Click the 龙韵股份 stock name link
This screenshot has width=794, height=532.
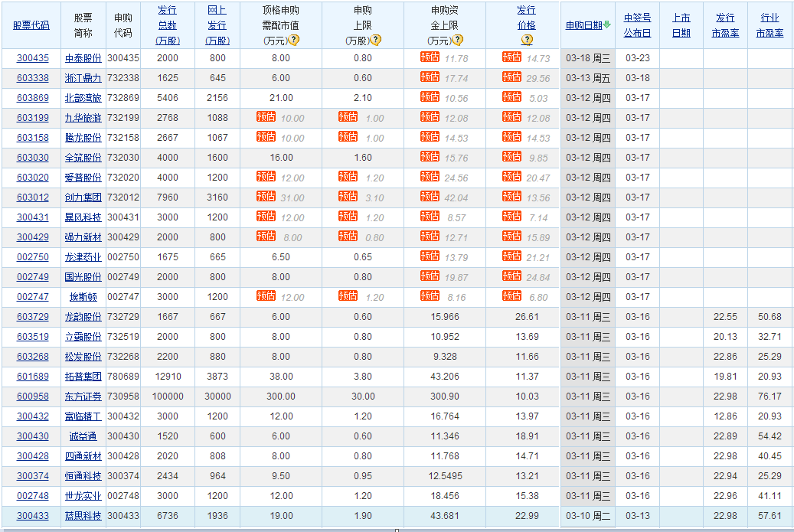(x=83, y=317)
